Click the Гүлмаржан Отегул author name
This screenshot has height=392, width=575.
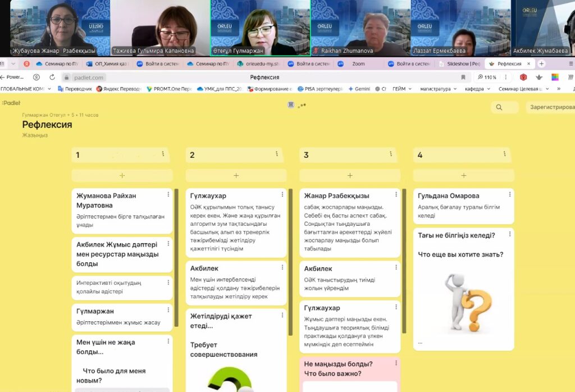(x=44, y=115)
